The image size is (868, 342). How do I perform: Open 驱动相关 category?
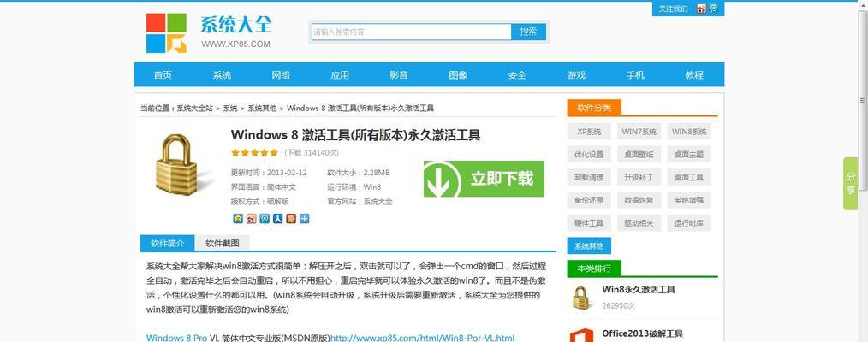tap(639, 222)
